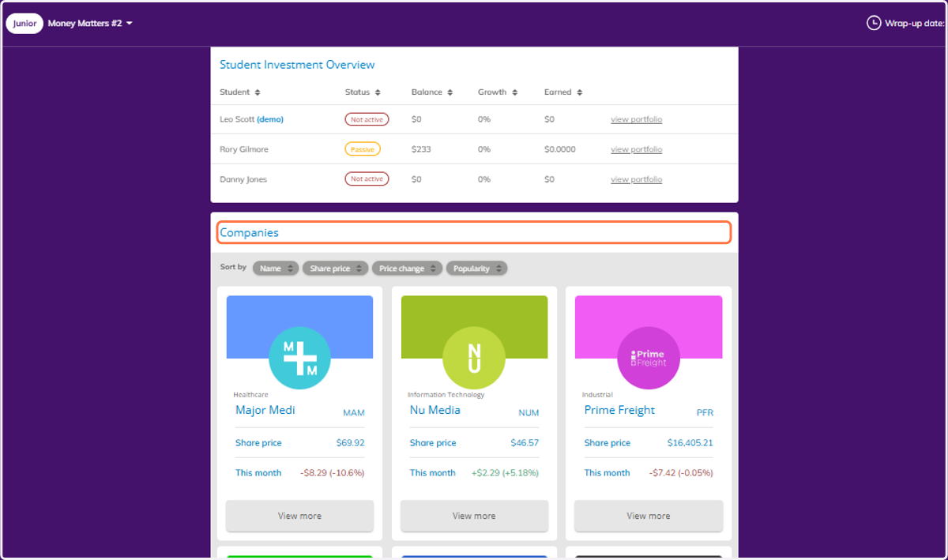Sort companies by Name
The image size is (948, 560).
(x=276, y=269)
